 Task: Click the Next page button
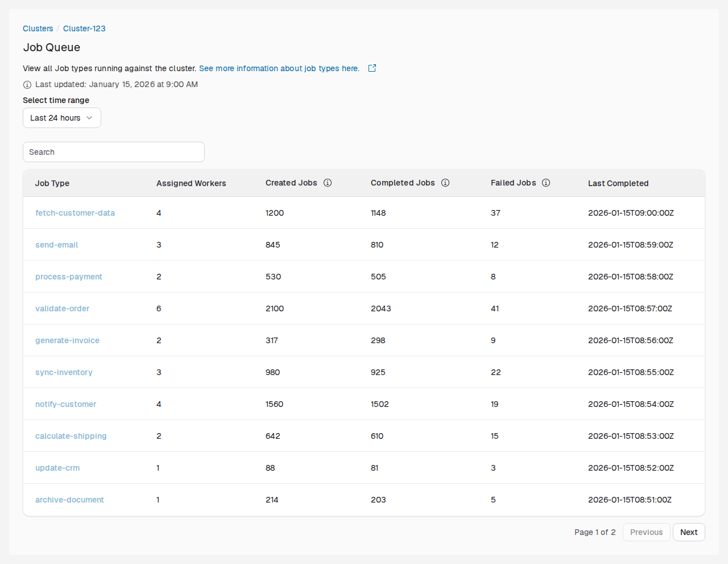click(689, 532)
